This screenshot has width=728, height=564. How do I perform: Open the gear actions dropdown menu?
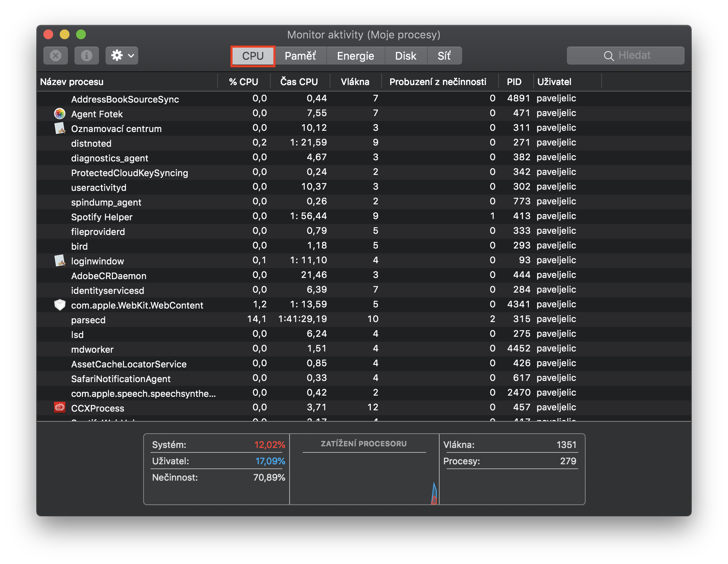121,56
